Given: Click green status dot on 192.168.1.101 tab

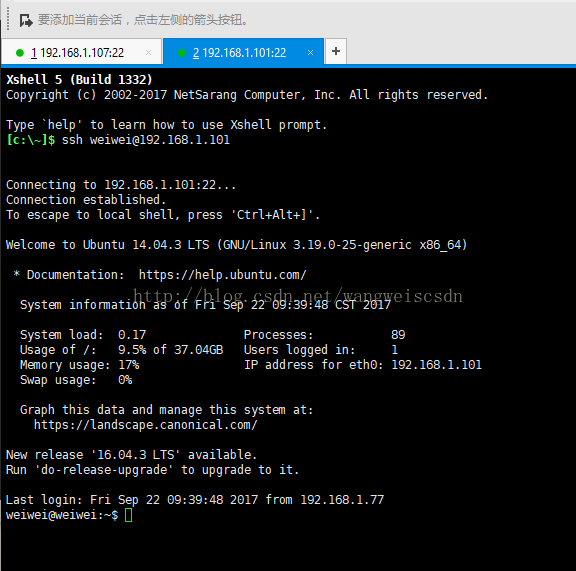Looking at the screenshot, I should (181, 53).
